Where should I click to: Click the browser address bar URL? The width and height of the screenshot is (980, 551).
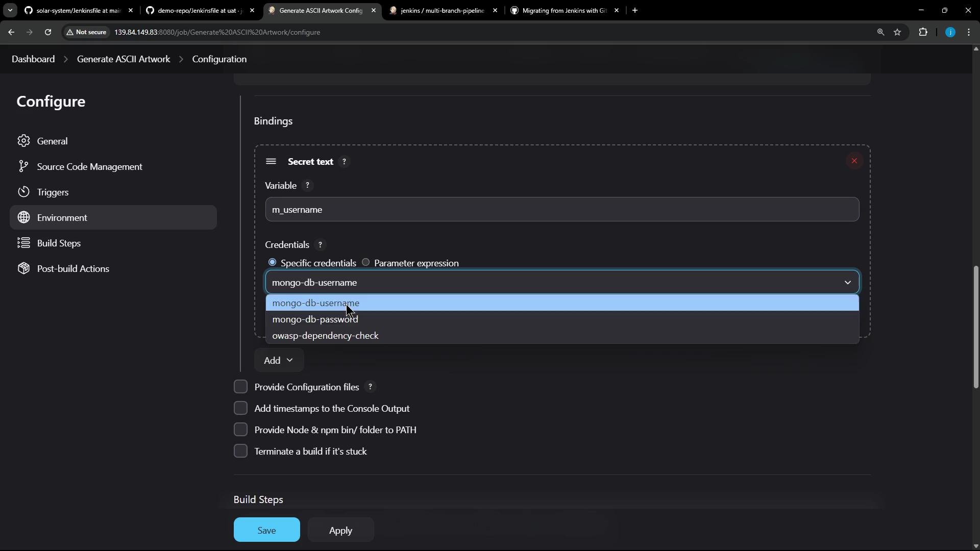click(217, 32)
